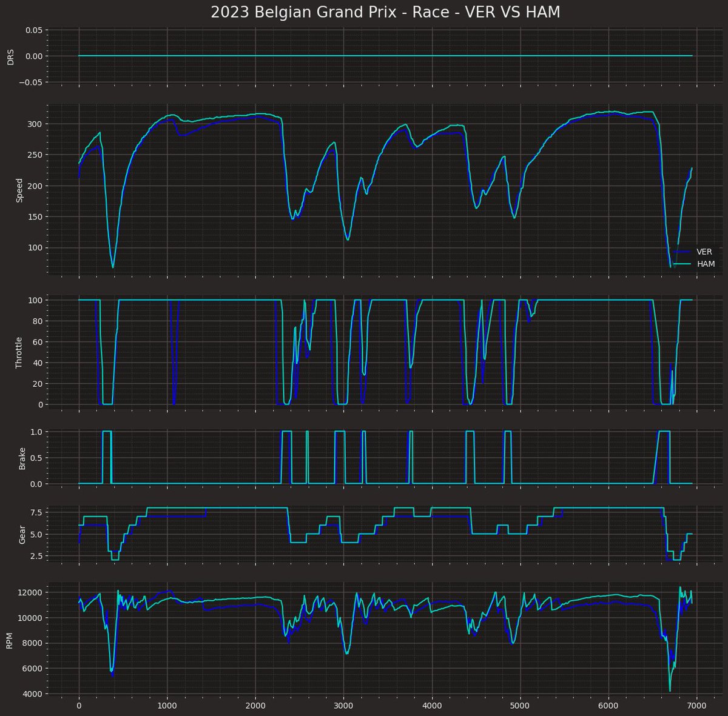Click the 7.5 tick on the Gear axis
This screenshot has width=728, height=716.
[36, 512]
